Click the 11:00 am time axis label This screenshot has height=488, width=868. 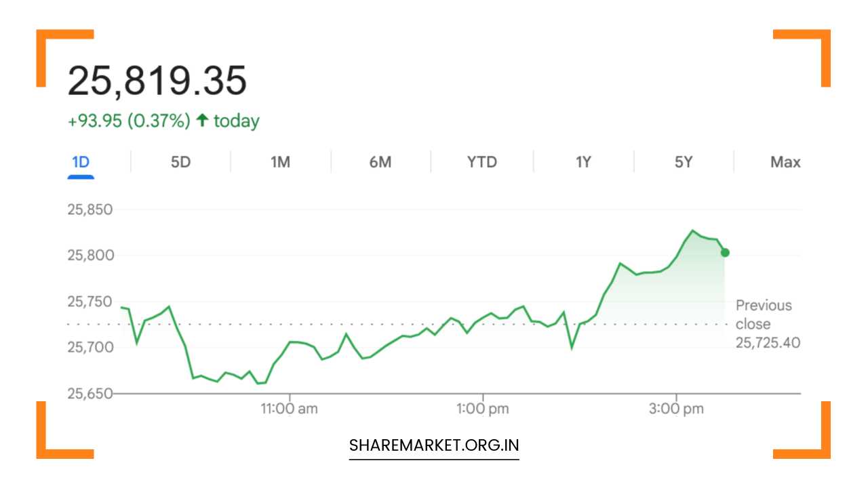[x=290, y=409]
